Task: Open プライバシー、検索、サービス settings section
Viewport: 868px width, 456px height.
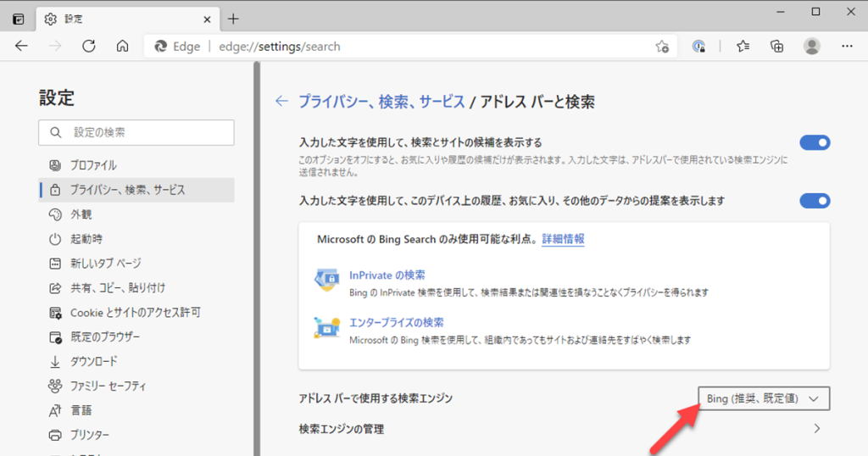Action: [x=136, y=190]
